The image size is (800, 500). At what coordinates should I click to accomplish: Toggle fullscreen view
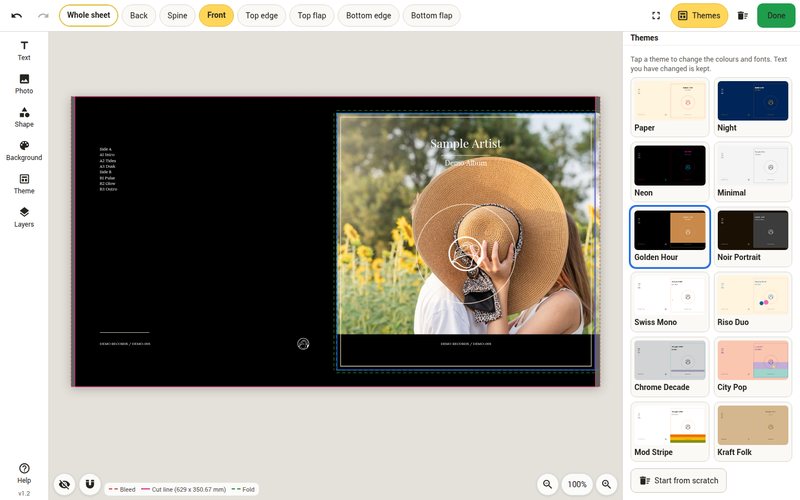[x=656, y=15]
